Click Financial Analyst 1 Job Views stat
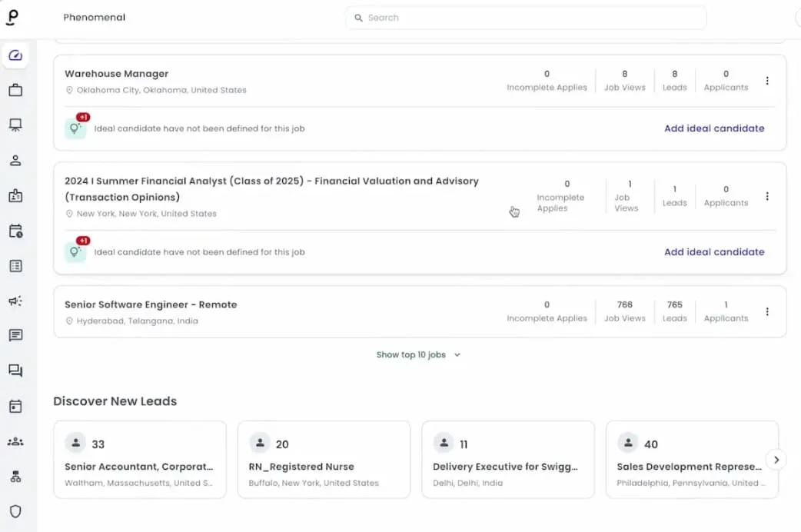The image size is (801, 532). coord(627,196)
